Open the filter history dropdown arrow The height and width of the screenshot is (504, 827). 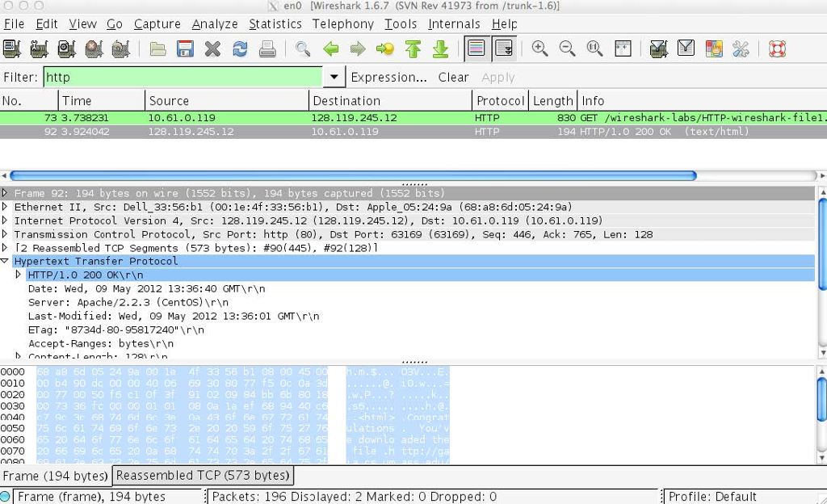[x=334, y=76]
